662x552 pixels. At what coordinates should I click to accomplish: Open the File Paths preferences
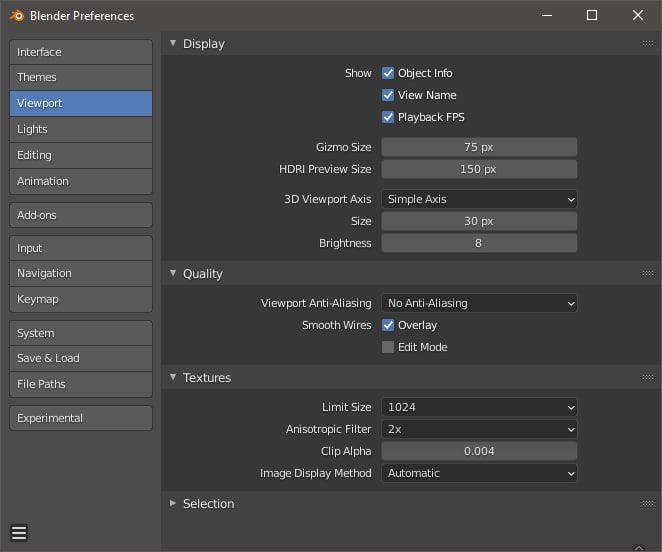coord(81,384)
